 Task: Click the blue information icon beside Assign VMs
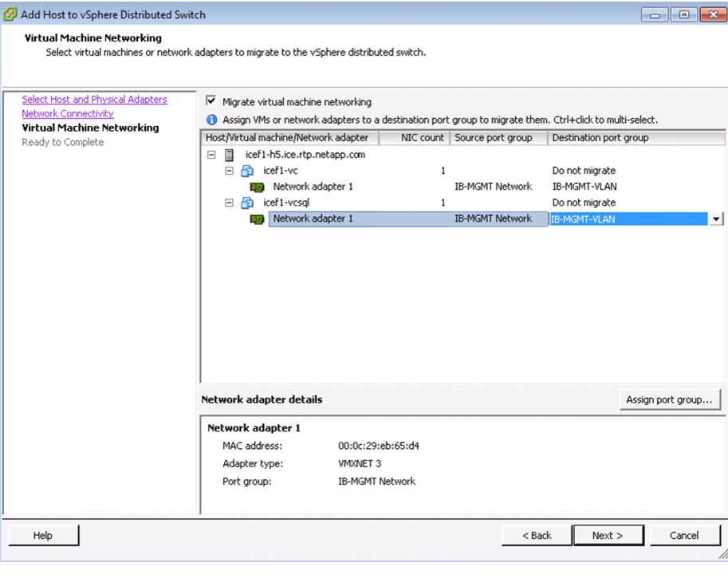[212, 120]
